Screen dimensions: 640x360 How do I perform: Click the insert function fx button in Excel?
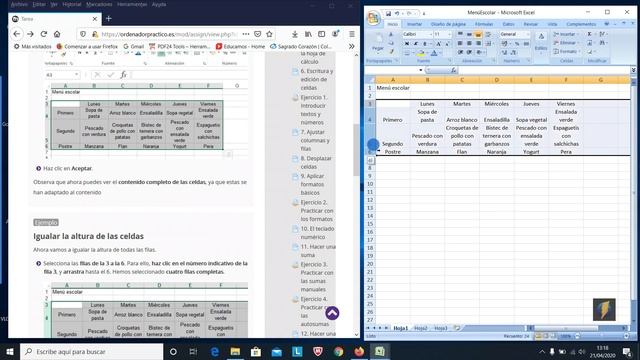coord(453,70)
